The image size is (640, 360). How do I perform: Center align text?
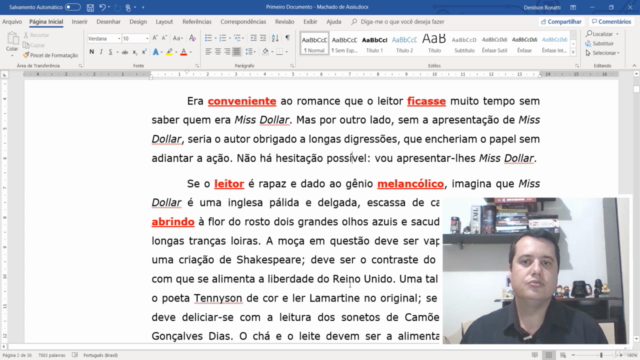pos(218,52)
